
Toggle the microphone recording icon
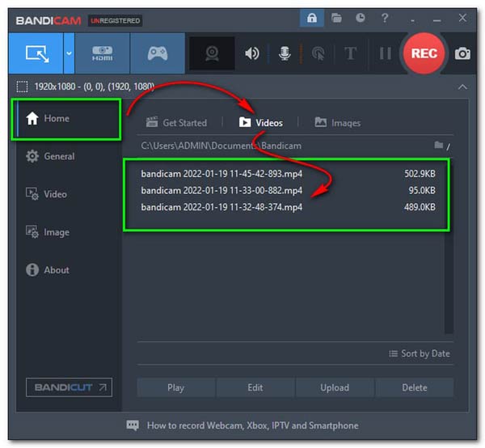285,53
